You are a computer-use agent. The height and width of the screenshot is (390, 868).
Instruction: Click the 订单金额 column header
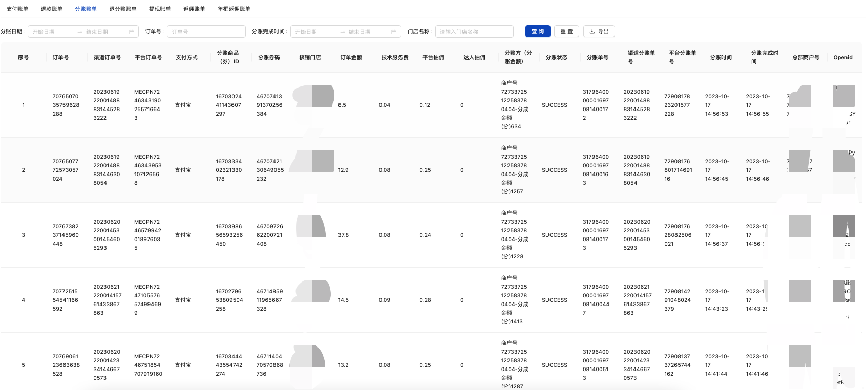351,57
